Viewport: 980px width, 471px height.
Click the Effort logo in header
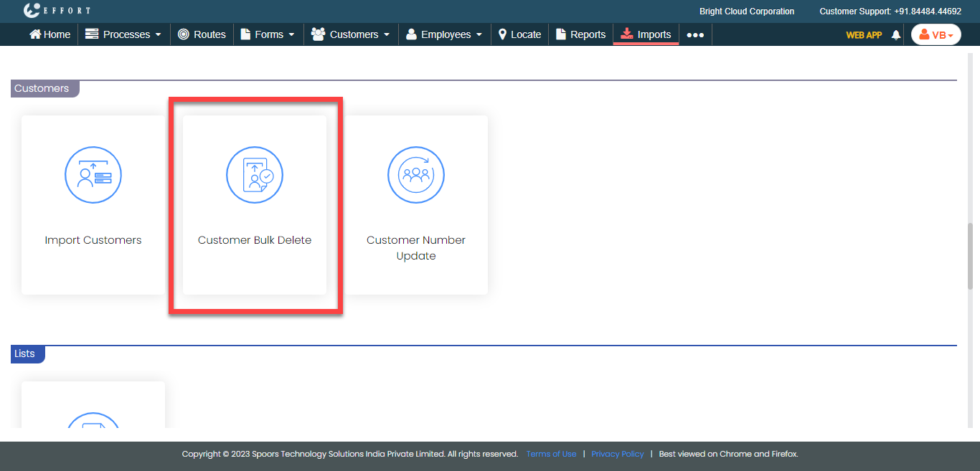pos(57,11)
